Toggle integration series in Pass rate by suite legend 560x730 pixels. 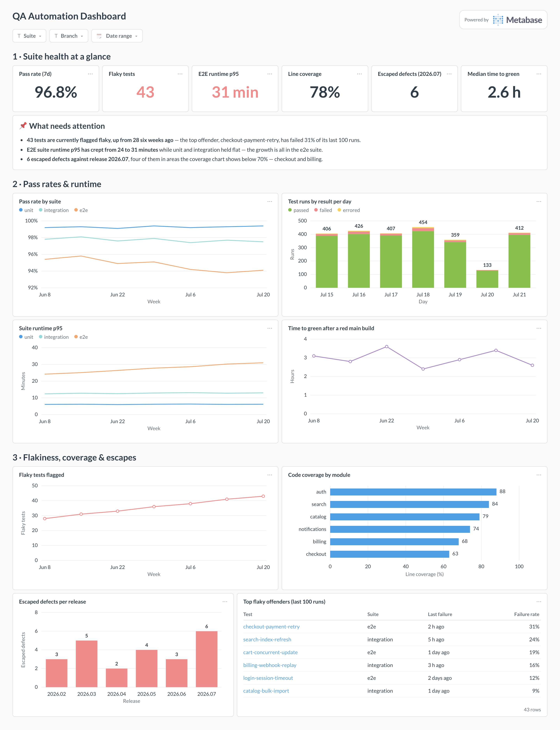(54, 210)
